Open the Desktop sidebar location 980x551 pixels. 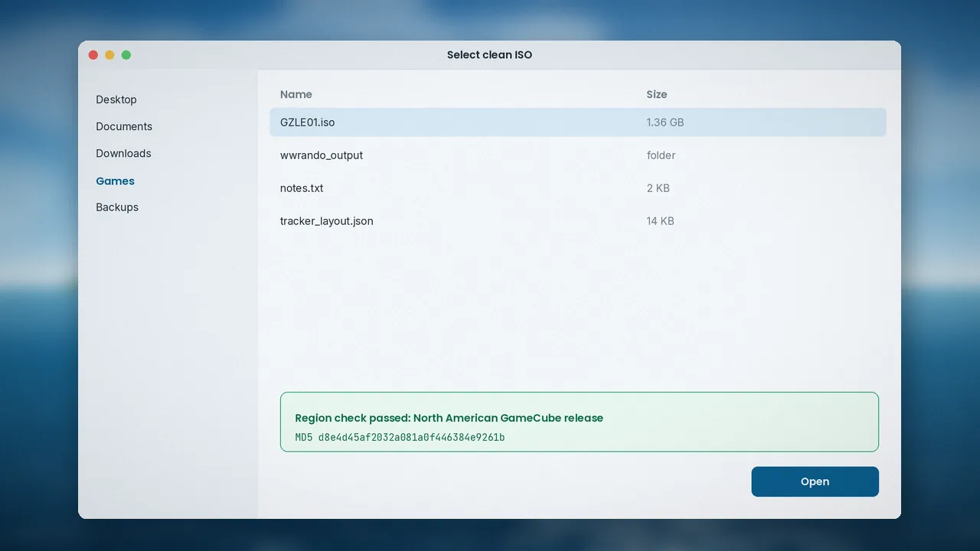[116, 99]
